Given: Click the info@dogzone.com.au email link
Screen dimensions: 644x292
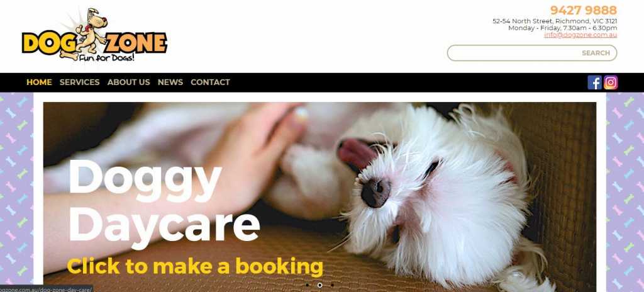Looking at the screenshot, I should pos(580,35).
